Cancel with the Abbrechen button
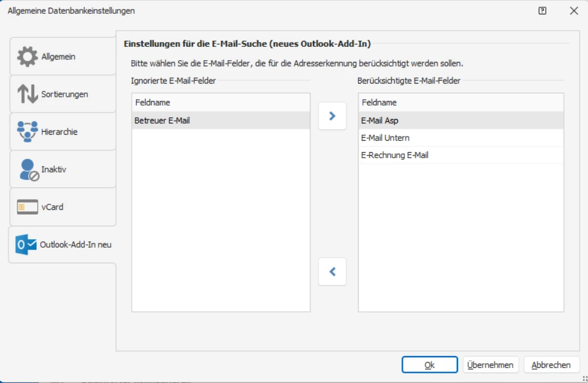 click(551, 365)
